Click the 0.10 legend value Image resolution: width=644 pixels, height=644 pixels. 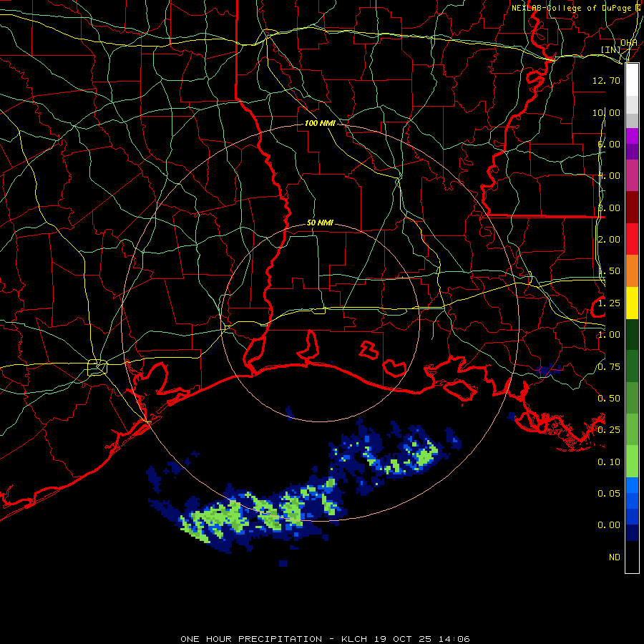[x=609, y=462]
